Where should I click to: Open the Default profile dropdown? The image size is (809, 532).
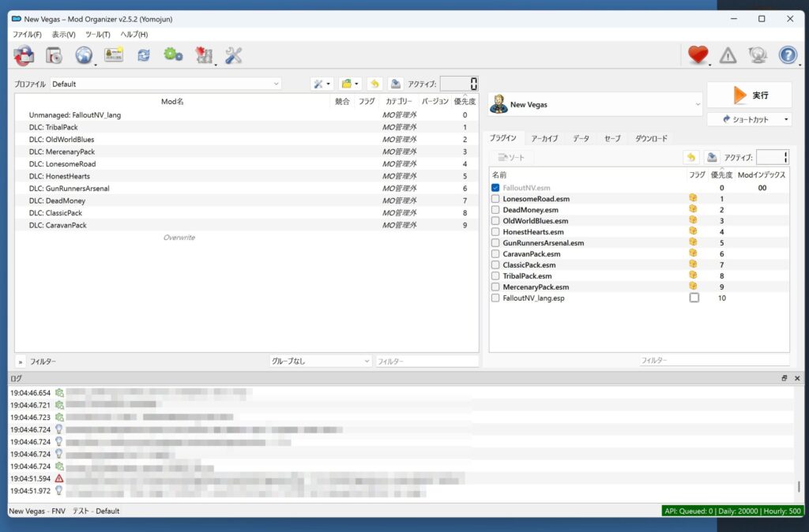(x=166, y=84)
